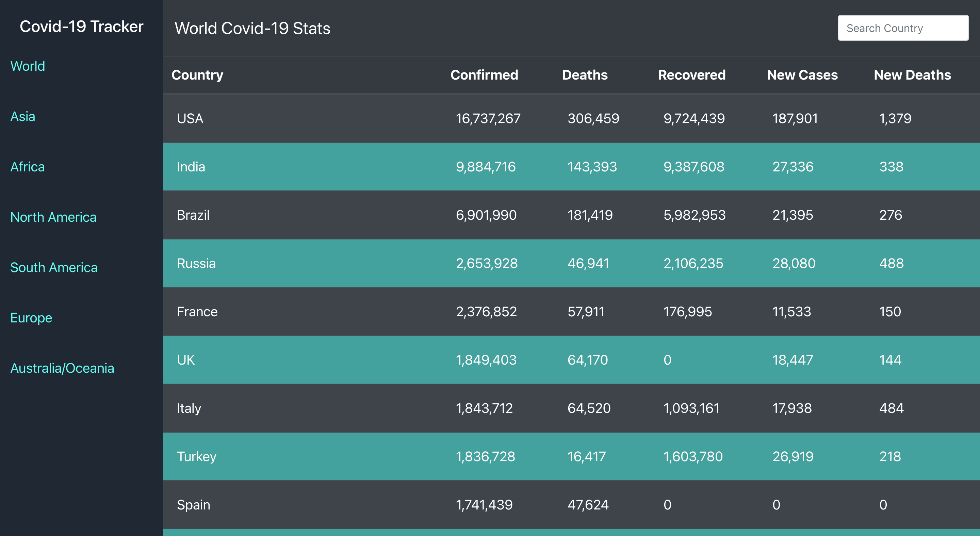Viewport: 980px width, 536px height.
Task: Select the UK country cell
Action: click(186, 360)
